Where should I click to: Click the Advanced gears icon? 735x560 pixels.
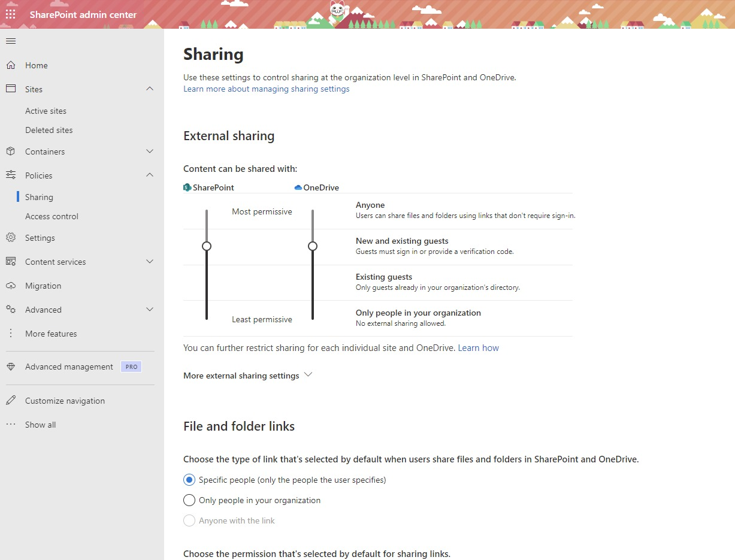pyautogui.click(x=11, y=309)
